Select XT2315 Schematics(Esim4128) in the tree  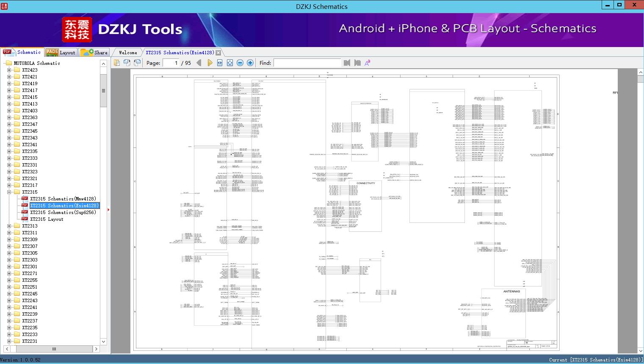point(65,206)
